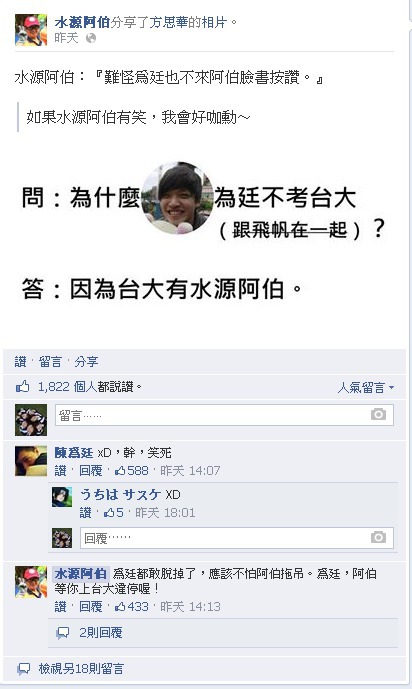Screen dimensions: 412x689
Task: Click camera icon in the reply box
Action: pos(378,537)
